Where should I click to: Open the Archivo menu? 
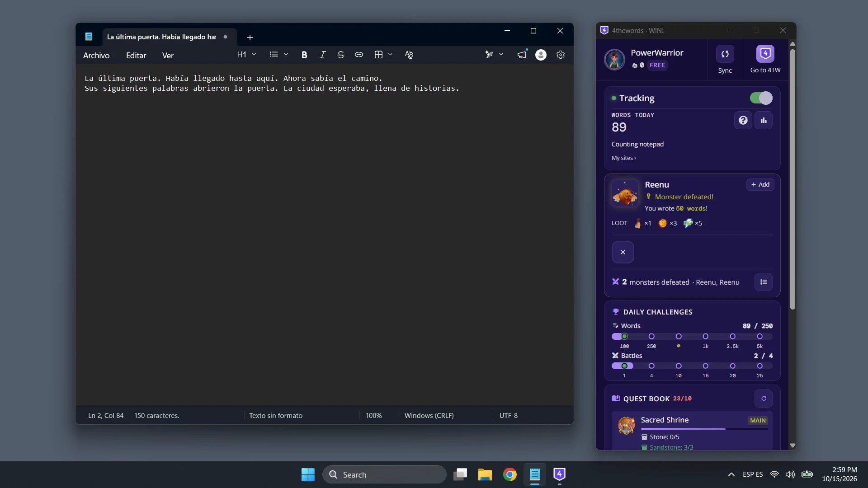coord(96,56)
